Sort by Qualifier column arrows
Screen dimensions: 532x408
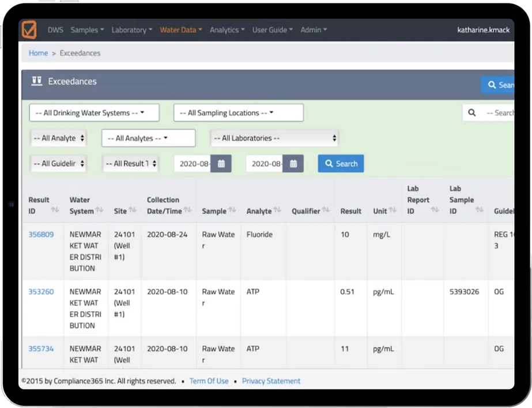click(326, 210)
